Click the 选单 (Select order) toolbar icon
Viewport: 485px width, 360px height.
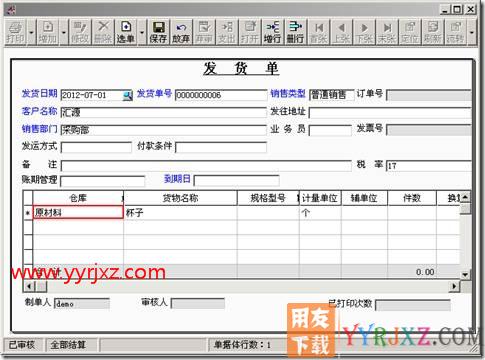[x=126, y=32]
